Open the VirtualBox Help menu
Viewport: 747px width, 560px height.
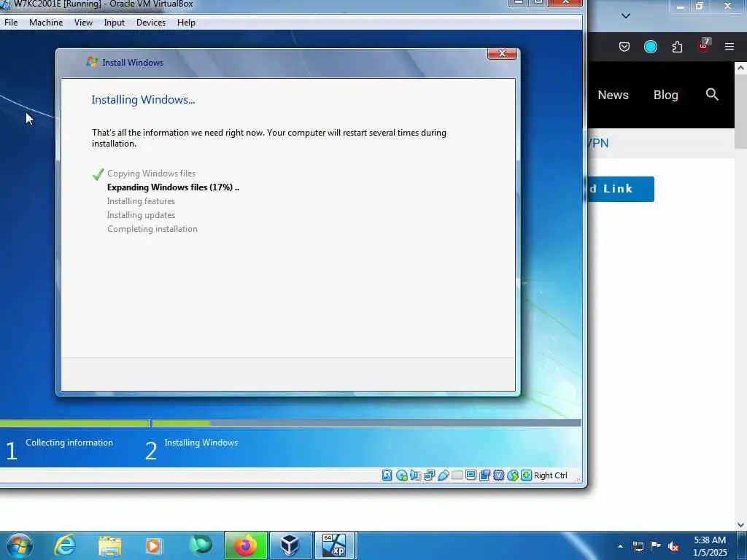point(186,23)
